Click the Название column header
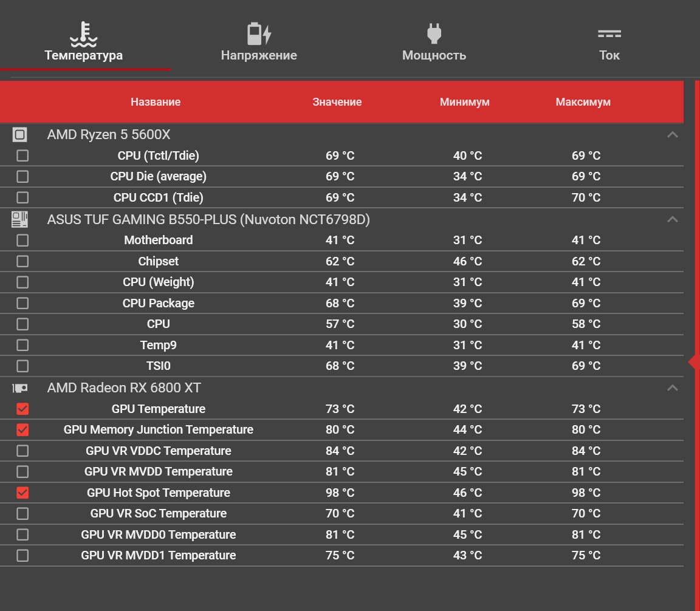The width and height of the screenshot is (700, 611). click(156, 102)
